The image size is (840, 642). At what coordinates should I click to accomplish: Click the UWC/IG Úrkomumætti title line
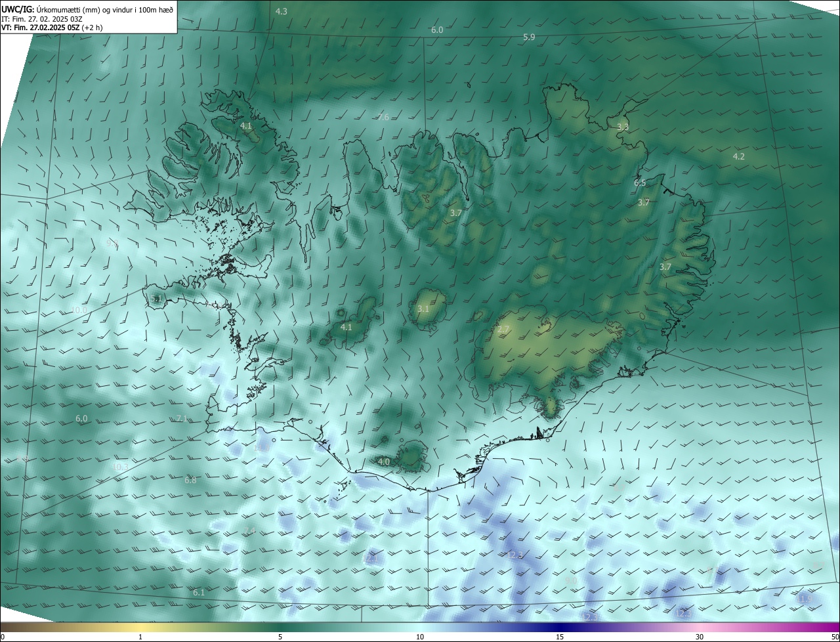pyautogui.click(x=88, y=9)
